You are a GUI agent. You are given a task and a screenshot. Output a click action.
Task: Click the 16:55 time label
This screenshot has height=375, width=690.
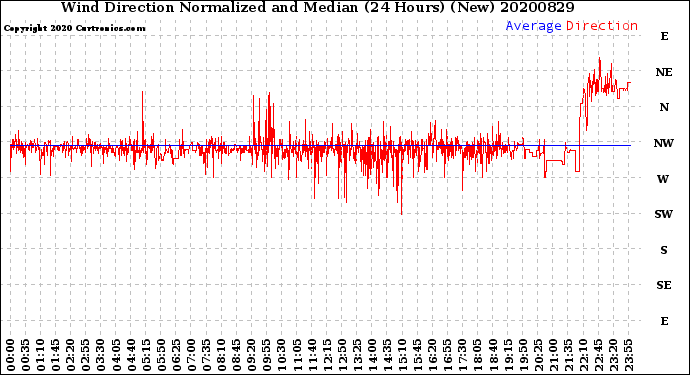pos(448,355)
